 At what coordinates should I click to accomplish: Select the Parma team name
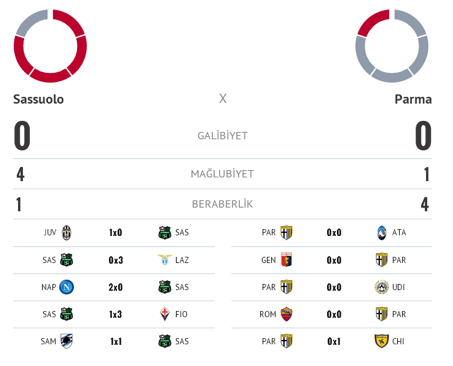pos(413,99)
